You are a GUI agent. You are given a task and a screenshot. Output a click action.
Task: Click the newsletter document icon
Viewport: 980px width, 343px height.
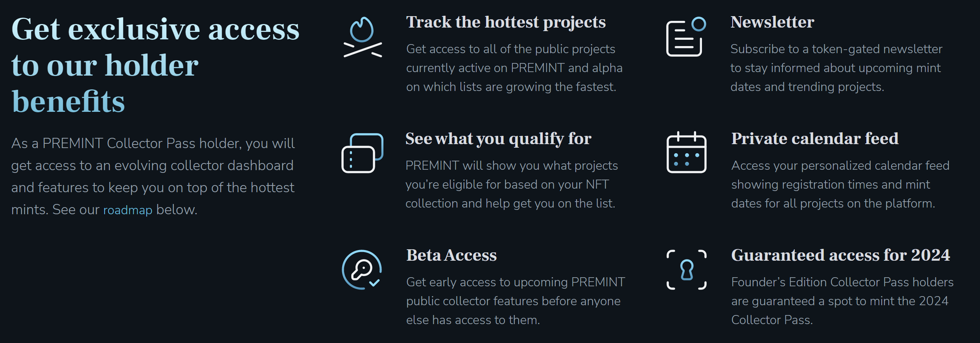pos(686,37)
